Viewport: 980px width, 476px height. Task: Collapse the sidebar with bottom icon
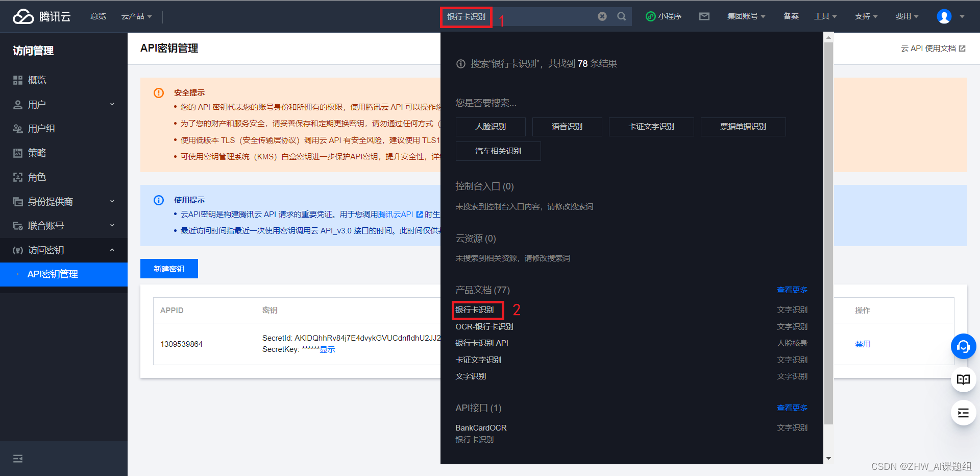18,459
